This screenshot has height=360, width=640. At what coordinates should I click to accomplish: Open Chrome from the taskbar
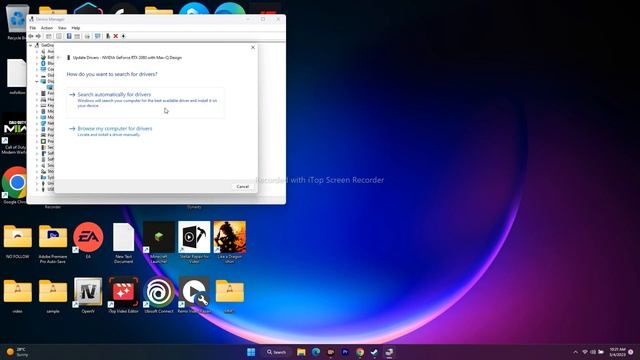click(360, 352)
